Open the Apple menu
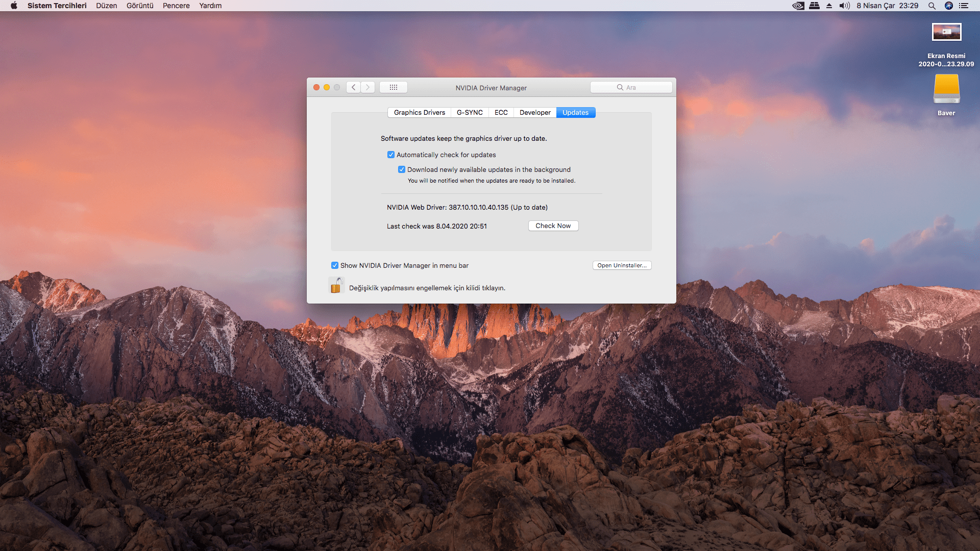This screenshot has height=551, width=980. click(x=14, y=6)
